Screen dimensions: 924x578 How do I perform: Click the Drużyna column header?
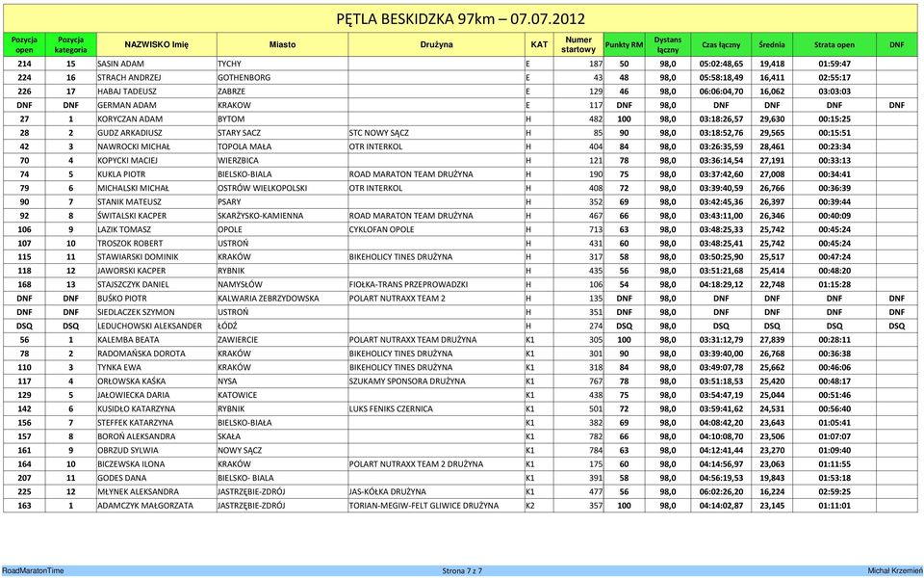[437, 45]
